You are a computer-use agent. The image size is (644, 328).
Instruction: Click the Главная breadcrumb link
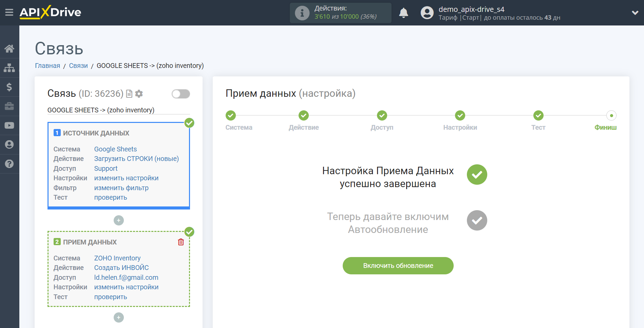tap(48, 66)
